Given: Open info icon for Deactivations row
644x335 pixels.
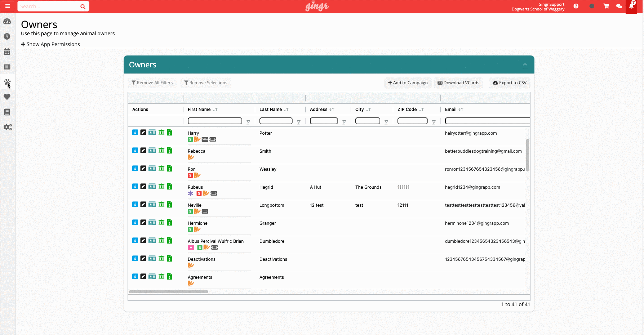Looking at the screenshot, I should [x=135, y=258].
